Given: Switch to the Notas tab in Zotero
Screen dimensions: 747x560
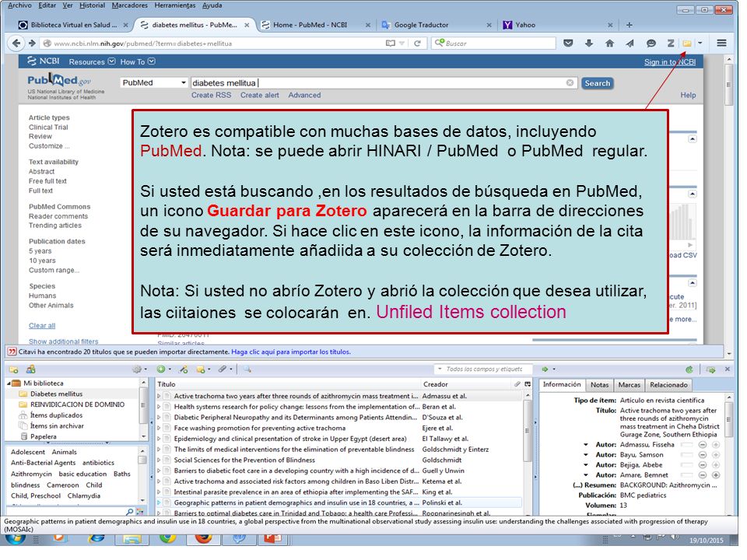Looking at the screenshot, I should point(599,385).
